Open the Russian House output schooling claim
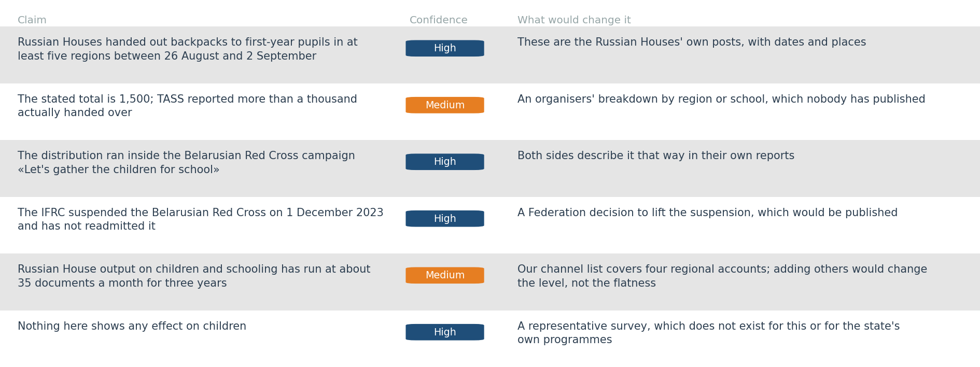Viewport: 980px width, 367px height. click(x=194, y=276)
